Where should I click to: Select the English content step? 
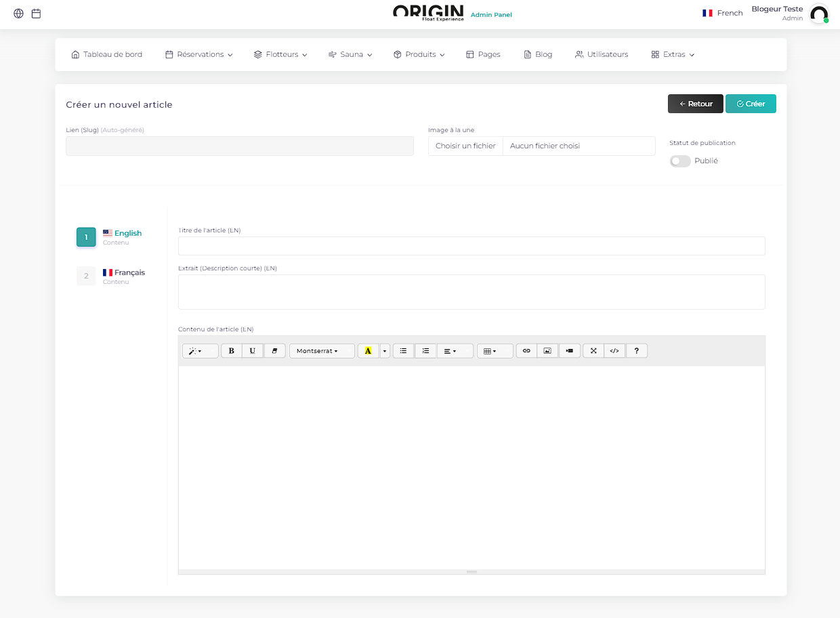[x=110, y=237]
